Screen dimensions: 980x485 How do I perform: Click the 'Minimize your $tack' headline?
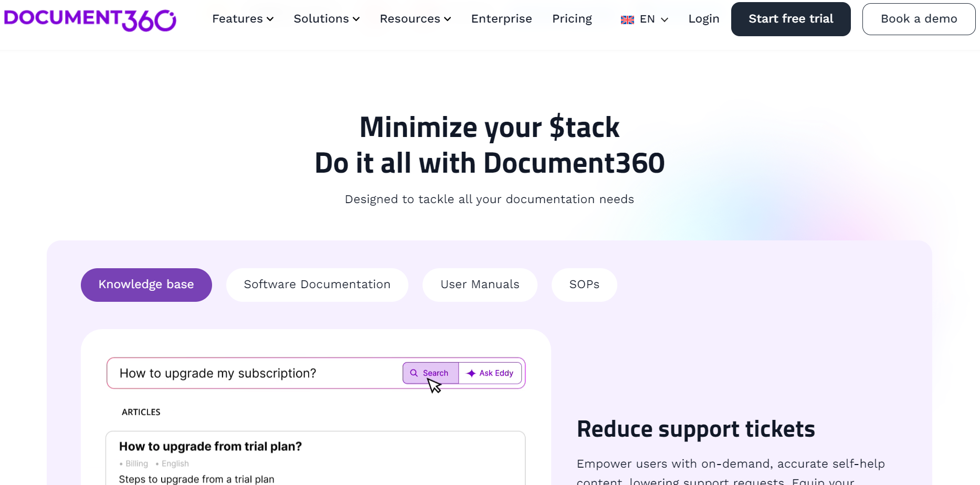tap(489, 128)
